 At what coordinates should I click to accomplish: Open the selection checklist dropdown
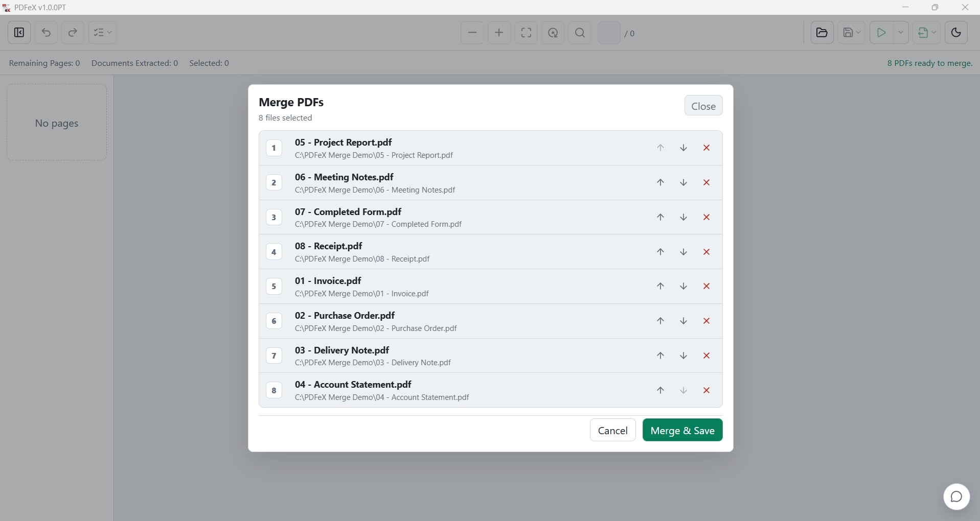pyautogui.click(x=102, y=33)
